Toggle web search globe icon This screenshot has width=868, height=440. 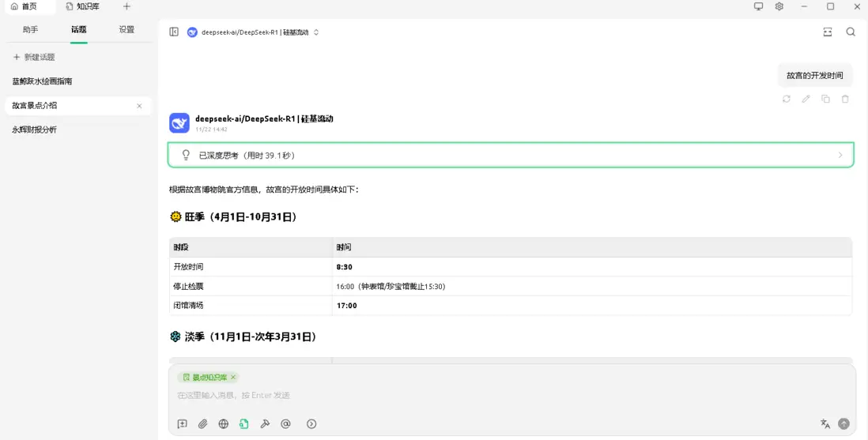tap(224, 424)
